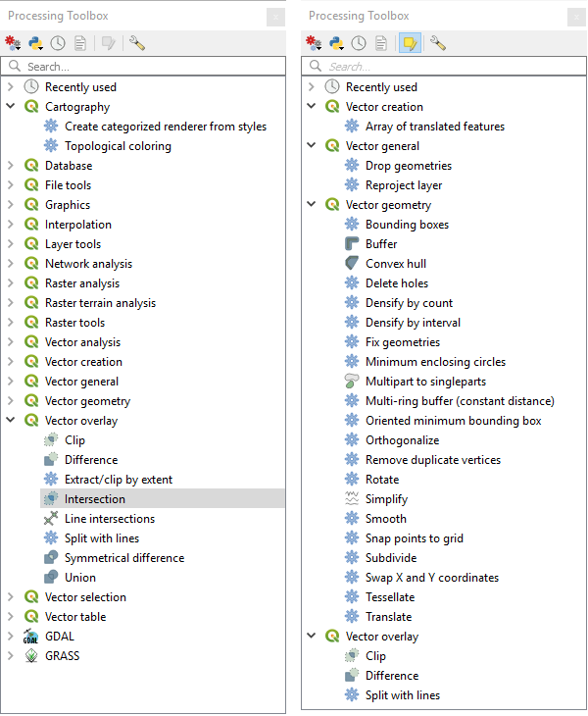Screen dimensions: 588x716
Task: Click Python Scripts icon in left toolbox
Action: (36, 43)
